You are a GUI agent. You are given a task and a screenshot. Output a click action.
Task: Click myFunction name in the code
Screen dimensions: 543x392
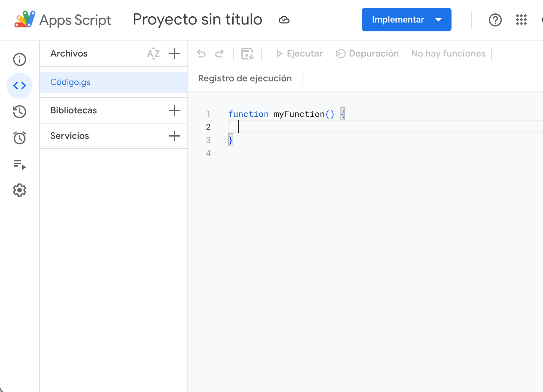(299, 114)
